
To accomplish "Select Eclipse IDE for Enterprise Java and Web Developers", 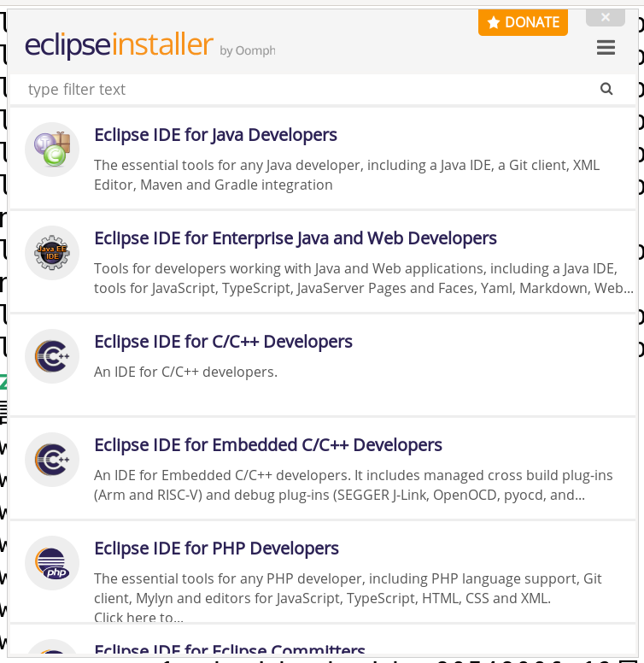I will [x=296, y=238].
